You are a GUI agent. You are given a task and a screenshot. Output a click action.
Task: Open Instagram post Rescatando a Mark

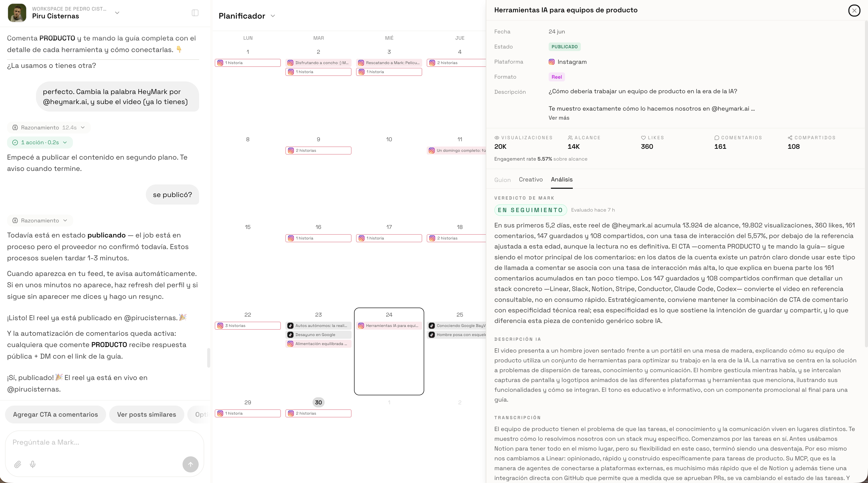[x=389, y=63]
